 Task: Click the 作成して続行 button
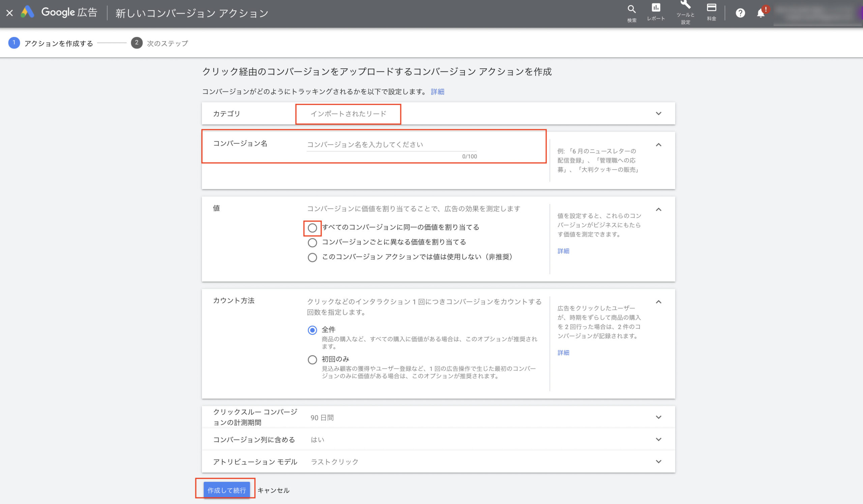(226, 490)
